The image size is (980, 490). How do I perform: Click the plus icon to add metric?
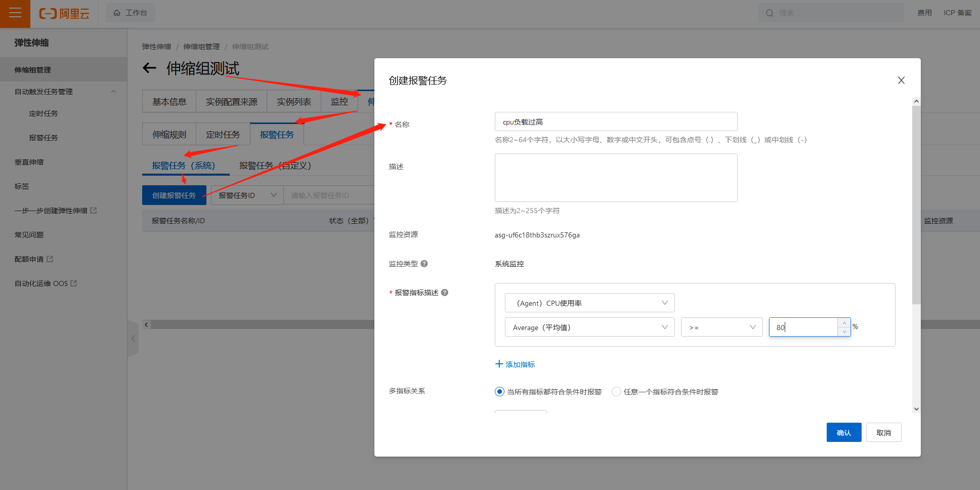499,364
